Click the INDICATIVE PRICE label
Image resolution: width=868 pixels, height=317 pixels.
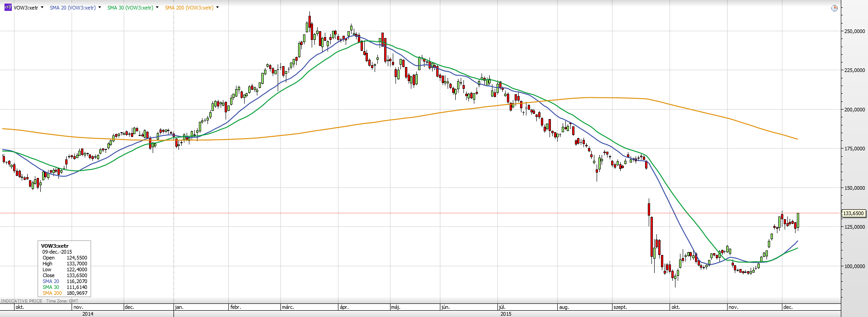[x=21, y=301]
